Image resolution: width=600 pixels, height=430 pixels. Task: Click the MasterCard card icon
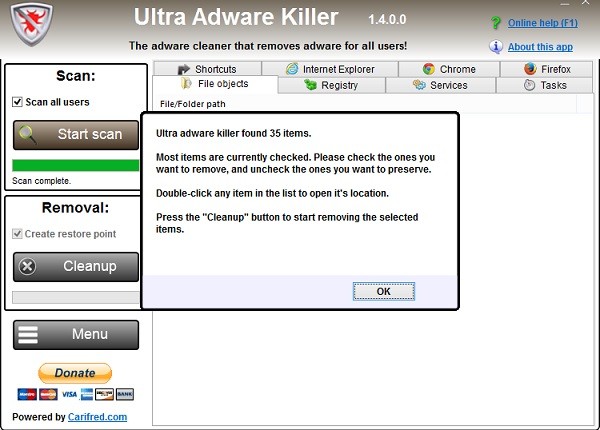[x=48, y=394]
